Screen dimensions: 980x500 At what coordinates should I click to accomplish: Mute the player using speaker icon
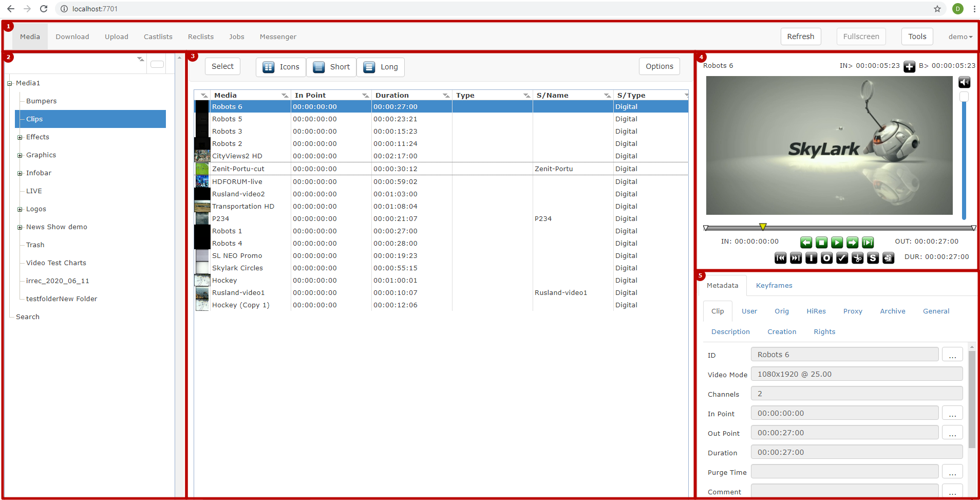click(964, 82)
